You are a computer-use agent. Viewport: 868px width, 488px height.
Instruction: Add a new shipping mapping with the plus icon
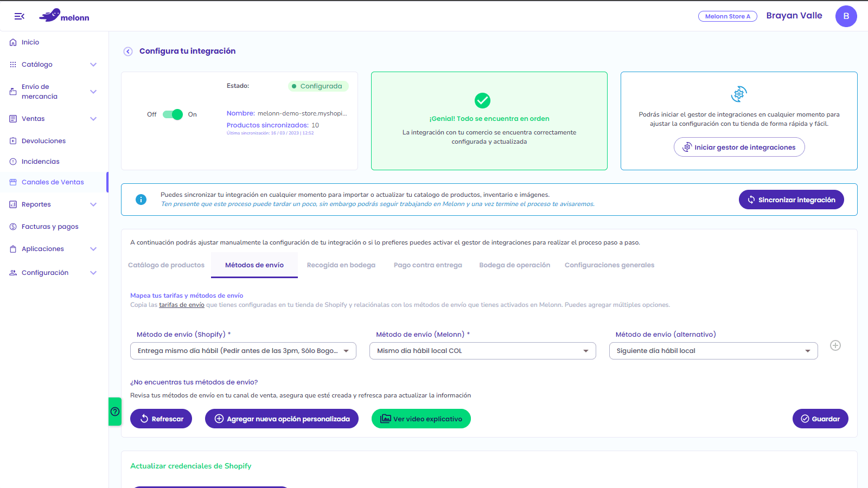(835, 345)
